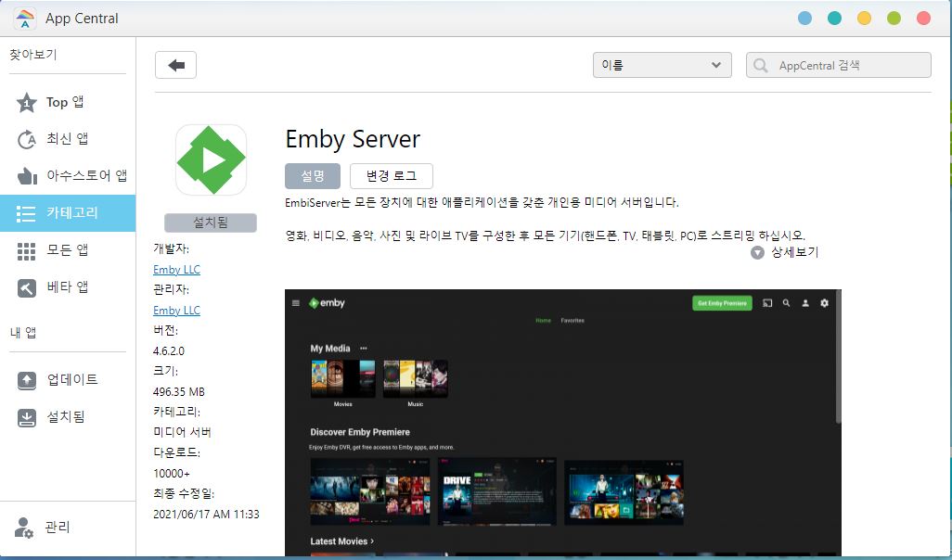The width and height of the screenshot is (952, 560).
Task: Click the date 2021/06/17 AM 11:33
Action: coord(206,514)
